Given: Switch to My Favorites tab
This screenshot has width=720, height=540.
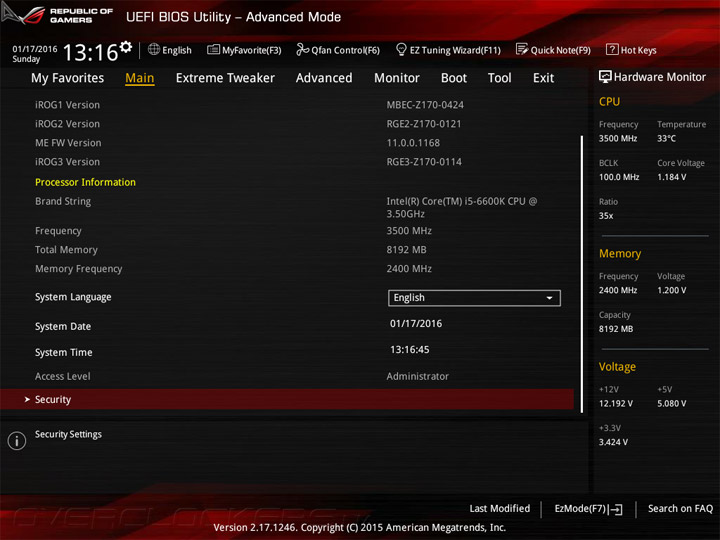Looking at the screenshot, I should coord(68,78).
